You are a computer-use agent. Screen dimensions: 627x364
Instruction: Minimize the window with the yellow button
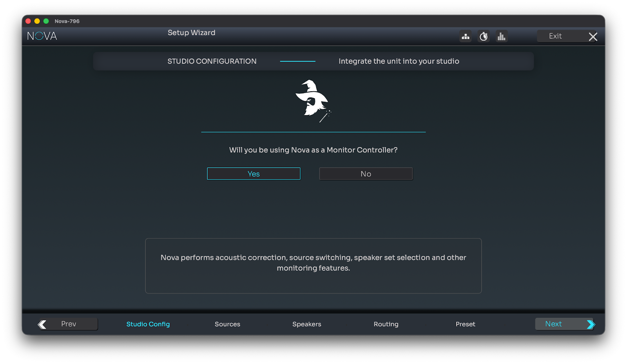[x=37, y=21]
